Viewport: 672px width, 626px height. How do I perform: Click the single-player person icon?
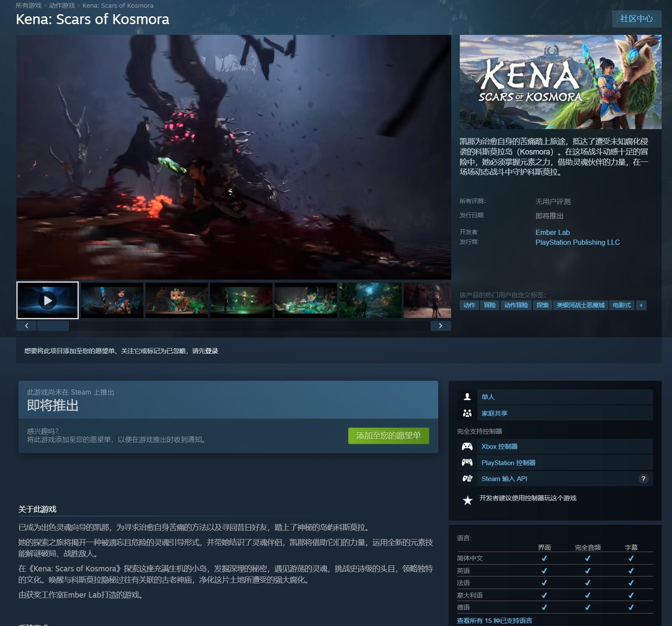click(467, 397)
